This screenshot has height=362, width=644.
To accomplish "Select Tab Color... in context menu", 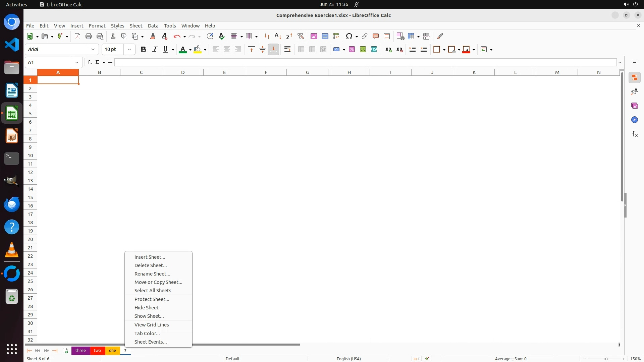I will click(147, 334).
